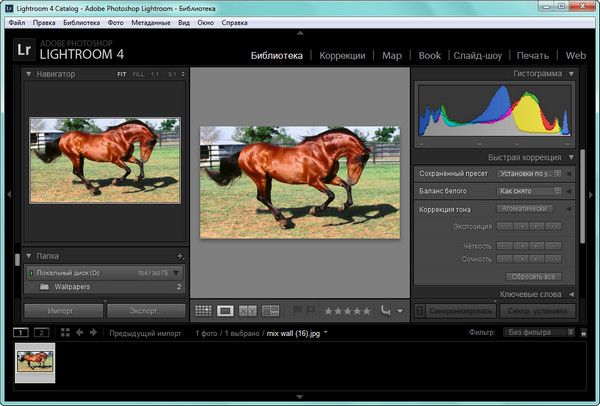600x406 pixels.
Task: Click the rotate arrow icon in toolbar
Action: 385,311
